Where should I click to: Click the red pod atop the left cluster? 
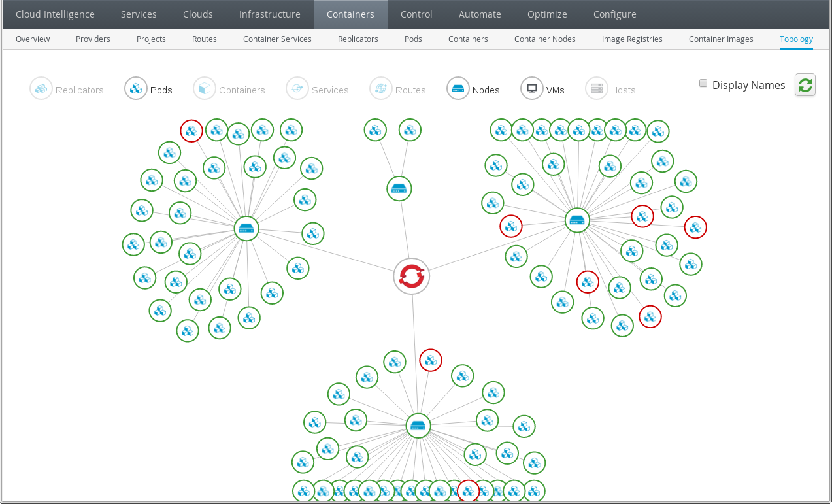[191, 131]
